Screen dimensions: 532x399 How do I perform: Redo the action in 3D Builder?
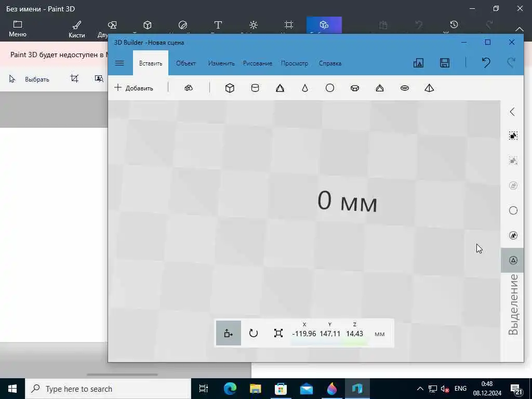(511, 63)
